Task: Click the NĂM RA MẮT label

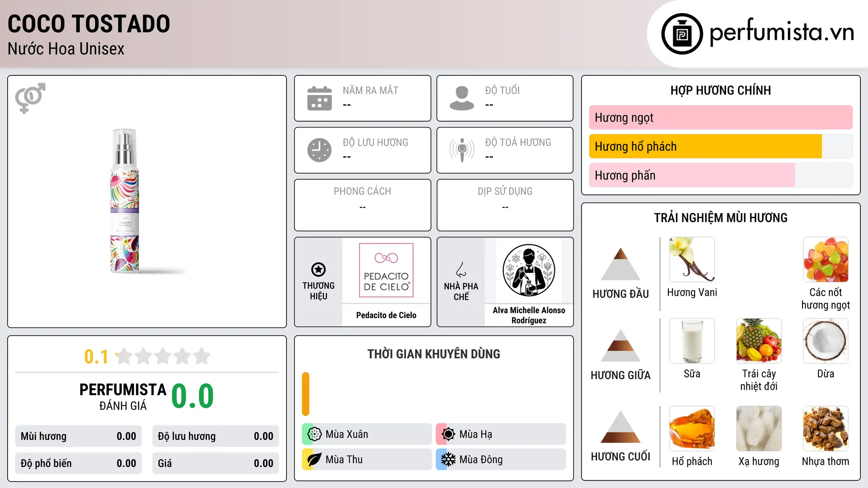Action: click(x=370, y=90)
